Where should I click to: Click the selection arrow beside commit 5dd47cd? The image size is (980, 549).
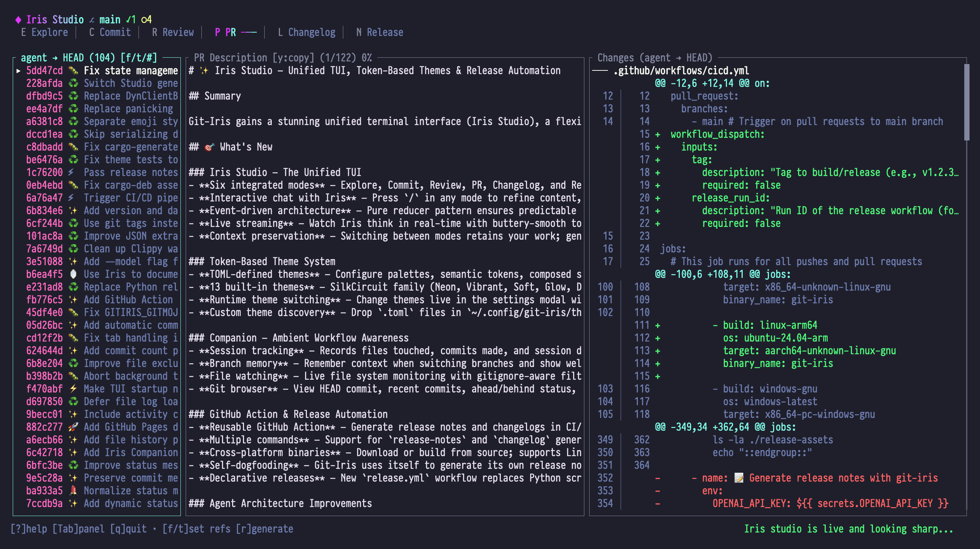click(x=18, y=70)
